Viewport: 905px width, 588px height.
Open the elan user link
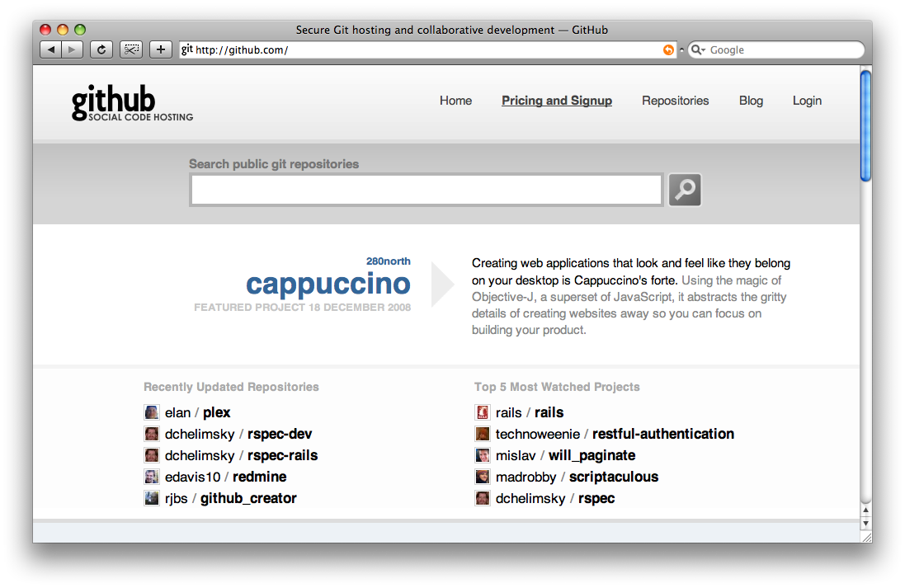point(177,412)
